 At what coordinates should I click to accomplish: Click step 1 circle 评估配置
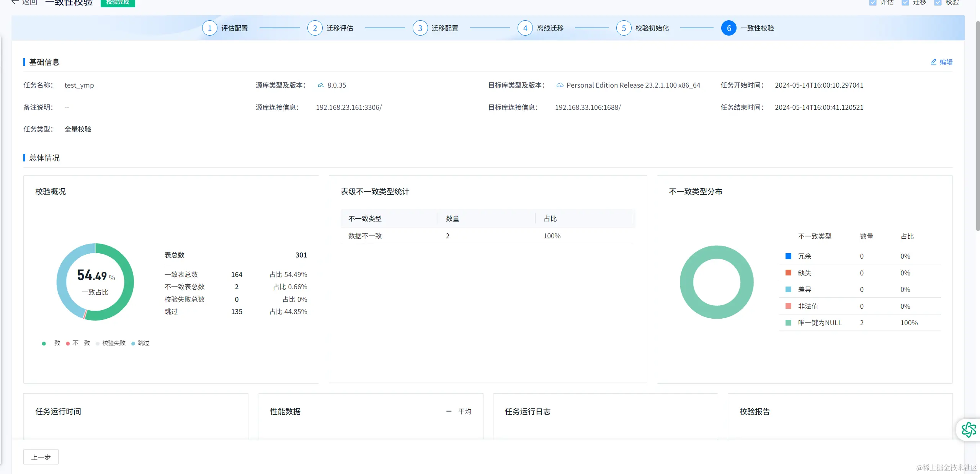209,28
